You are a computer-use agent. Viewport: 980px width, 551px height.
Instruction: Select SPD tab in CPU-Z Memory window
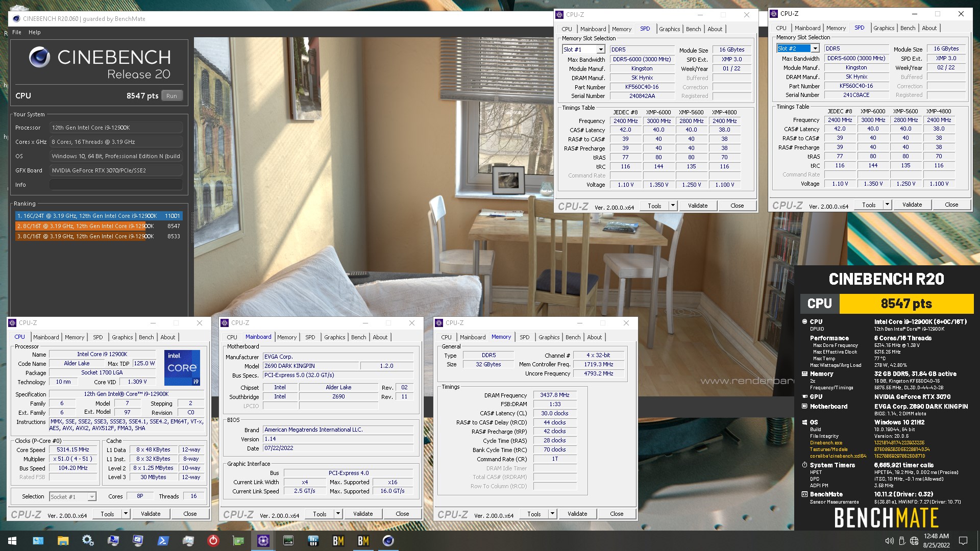tap(525, 337)
